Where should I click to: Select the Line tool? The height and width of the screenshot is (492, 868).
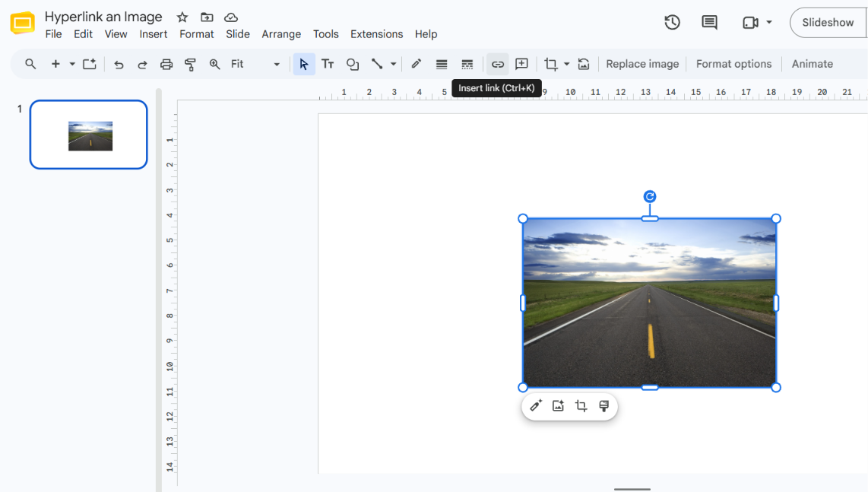[377, 65]
